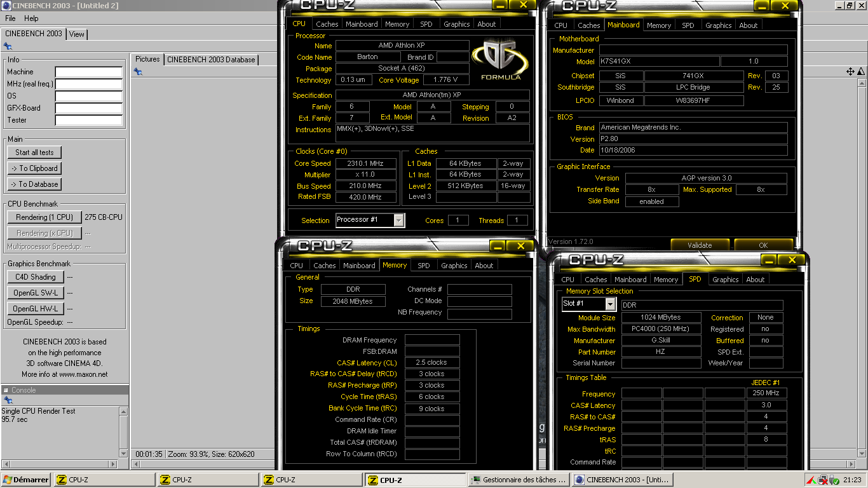Click the 2.5 clocks CAS latency value
This screenshot has width=868, height=488.
(x=432, y=362)
